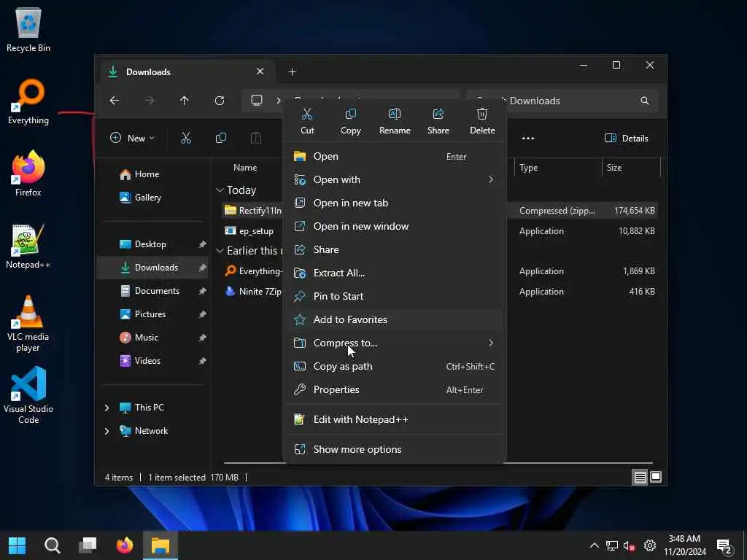Choose Copy as path
Image resolution: width=747 pixels, height=560 pixels.
(x=395, y=366)
